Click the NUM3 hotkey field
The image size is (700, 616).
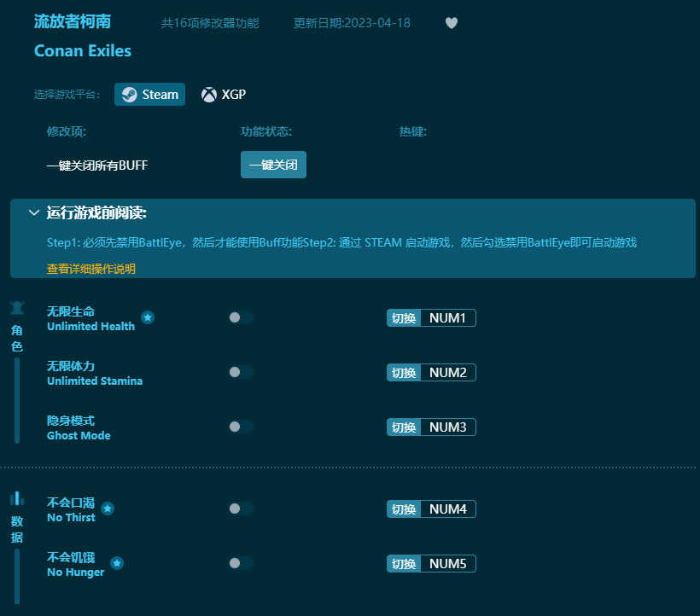[448, 427]
